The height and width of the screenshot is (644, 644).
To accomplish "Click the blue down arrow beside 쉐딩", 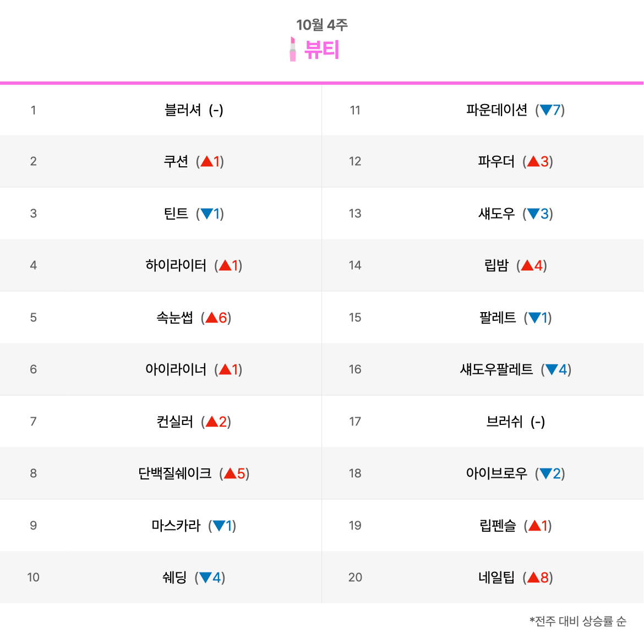I will 205,577.
